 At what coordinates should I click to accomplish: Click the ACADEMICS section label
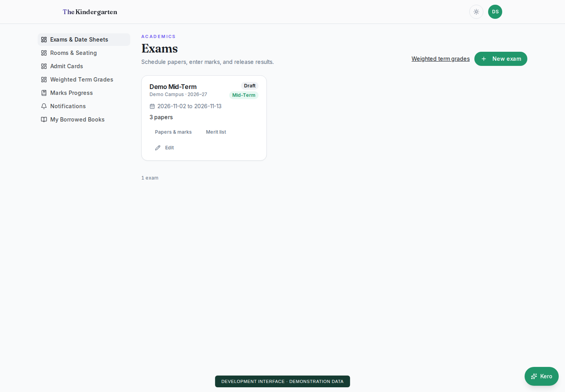point(159,36)
